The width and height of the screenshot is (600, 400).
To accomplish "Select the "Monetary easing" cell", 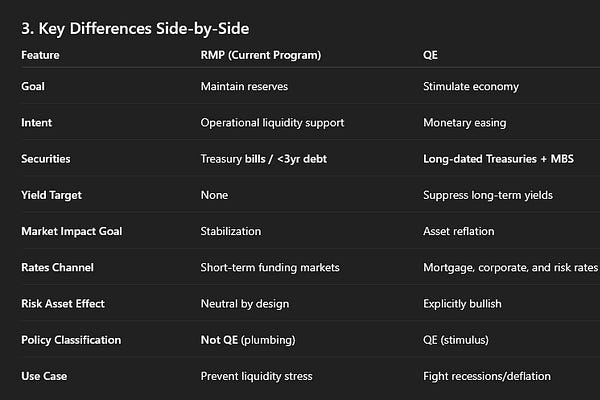I will click(466, 123).
